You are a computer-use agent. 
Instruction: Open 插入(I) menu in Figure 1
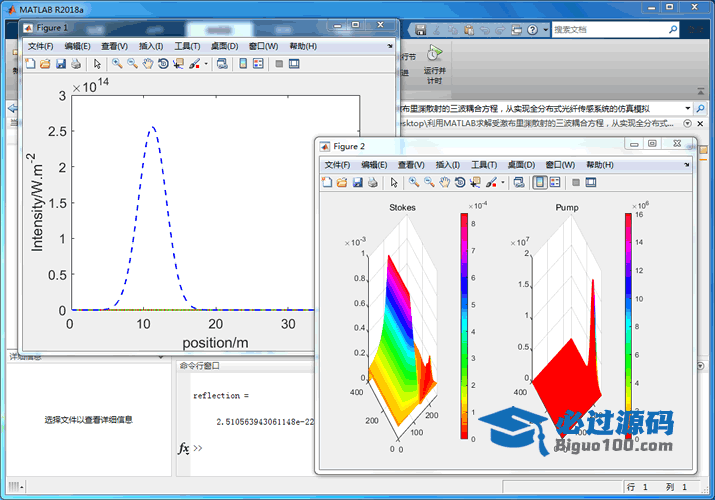pos(150,46)
